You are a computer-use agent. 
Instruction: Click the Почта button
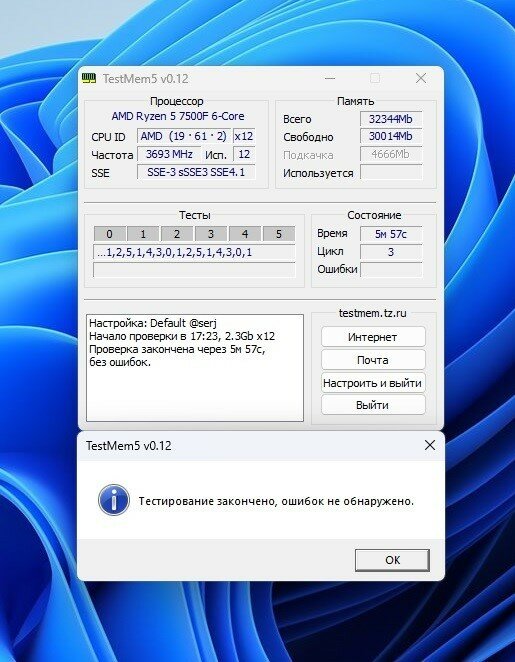[373, 360]
